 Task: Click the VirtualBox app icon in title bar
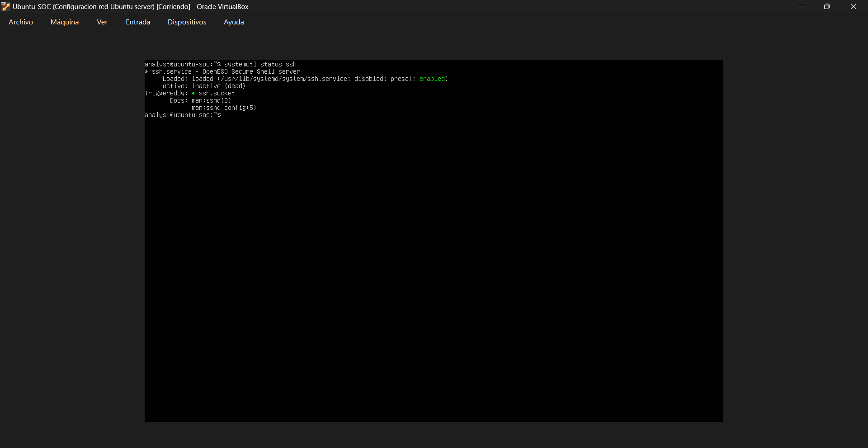click(x=5, y=7)
